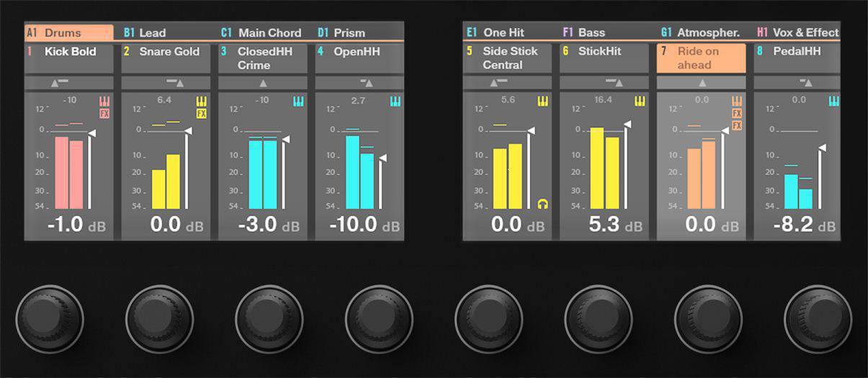The width and height of the screenshot is (868, 378).
Task: Select the ClosedHH Crime sound slot
Action: coord(263,58)
